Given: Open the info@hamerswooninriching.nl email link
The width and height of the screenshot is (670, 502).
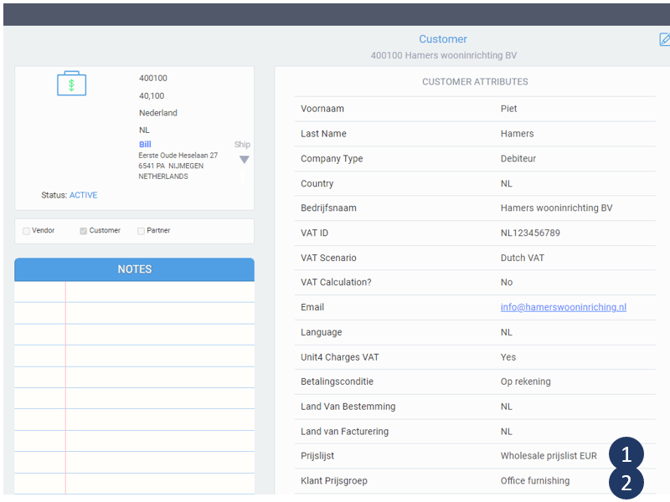Looking at the screenshot, I should [x=563, y=307].
